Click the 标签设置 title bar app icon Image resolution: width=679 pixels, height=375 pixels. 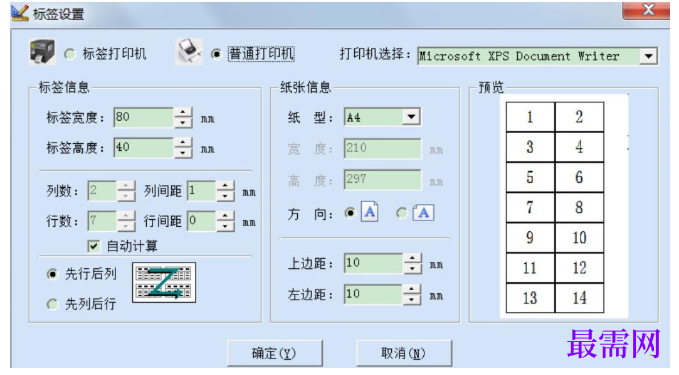point(19,13)
